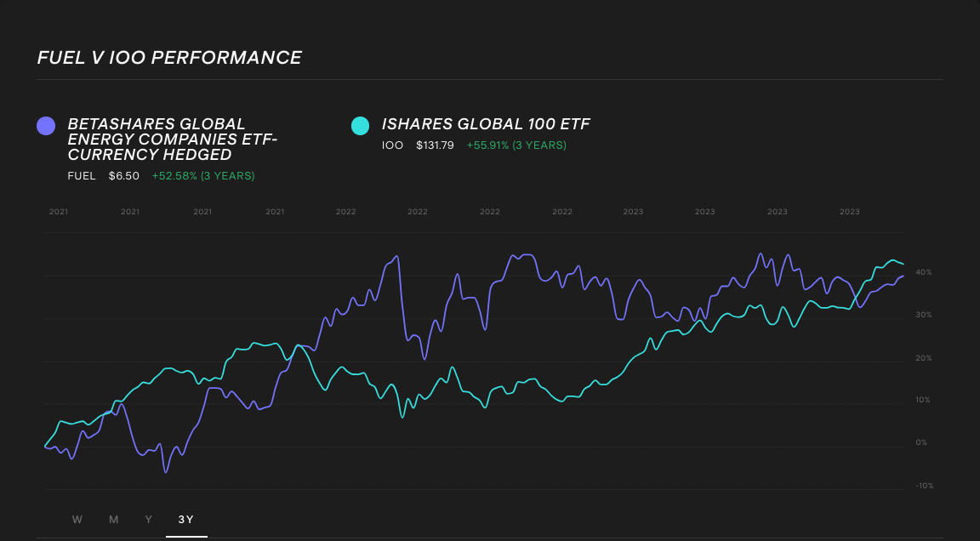Switch to the M timeframe tab
980x541 pixels.
pos(113,519)
